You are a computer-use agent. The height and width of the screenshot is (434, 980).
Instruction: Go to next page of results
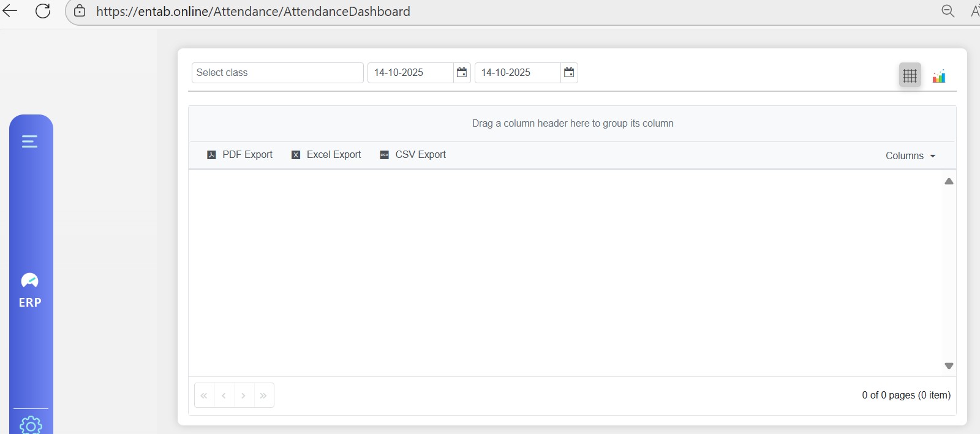(244, 395)
